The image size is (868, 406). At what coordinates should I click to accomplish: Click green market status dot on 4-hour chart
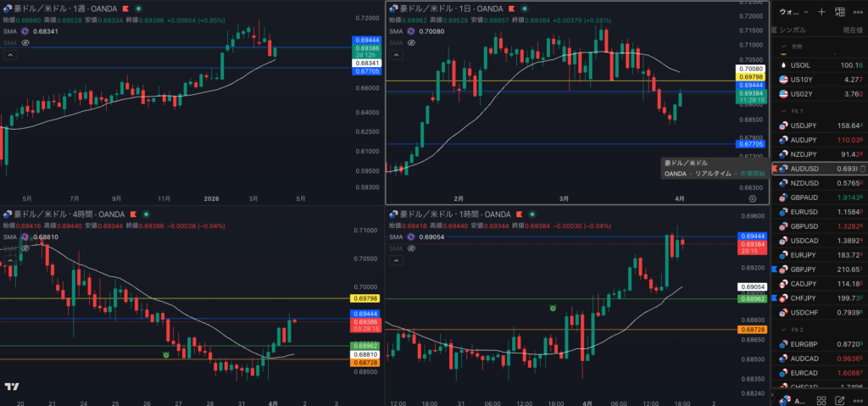(146, 214)
